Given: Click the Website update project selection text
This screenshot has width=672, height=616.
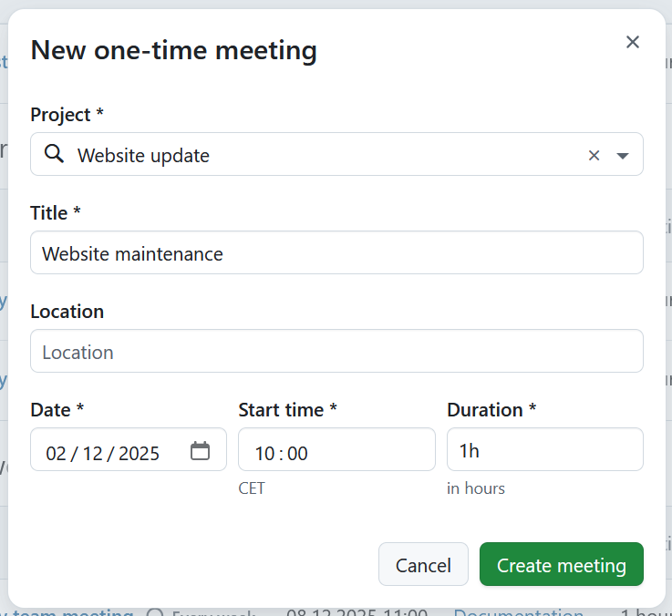Looking at the screenshot, I should (x=143, y=156).
